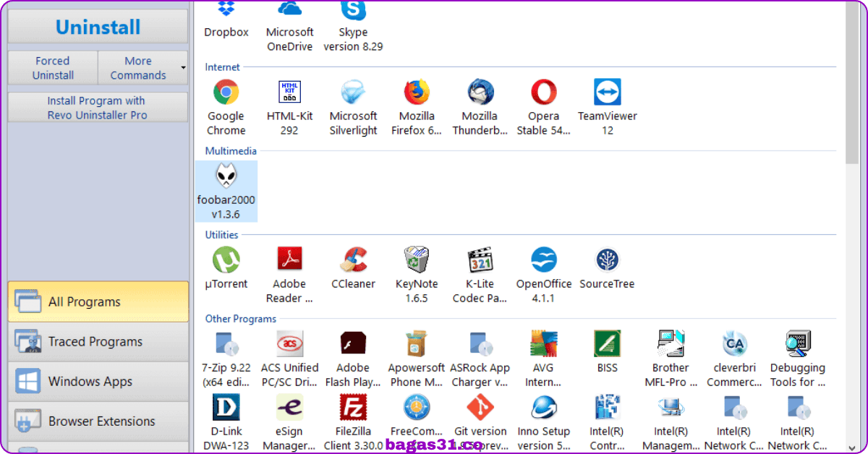Switch to the All Programs tab
This screenshot has width=868, height=454.
coord(98,301)
